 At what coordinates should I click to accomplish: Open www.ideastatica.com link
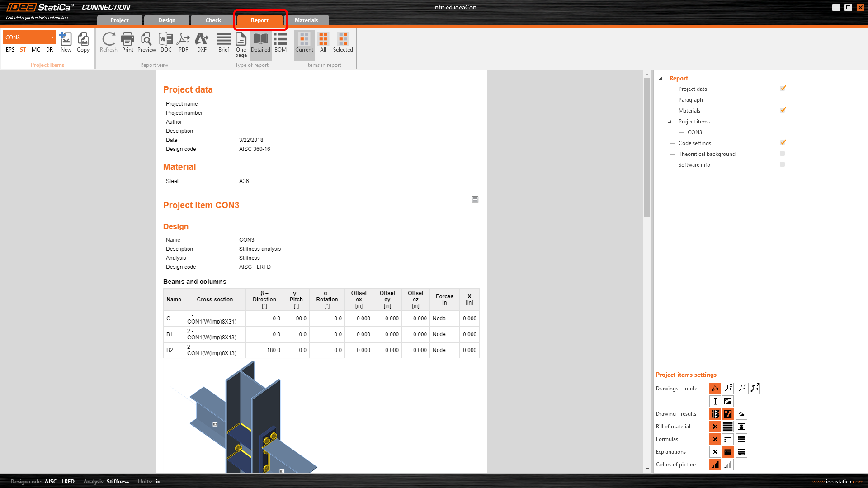click(838, 482)
